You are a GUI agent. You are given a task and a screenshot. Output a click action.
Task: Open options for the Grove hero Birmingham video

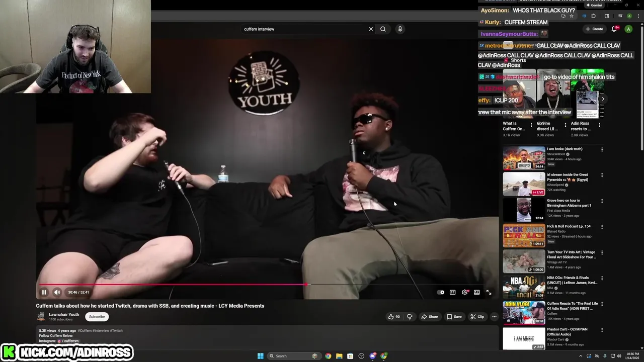pos(602,201)
